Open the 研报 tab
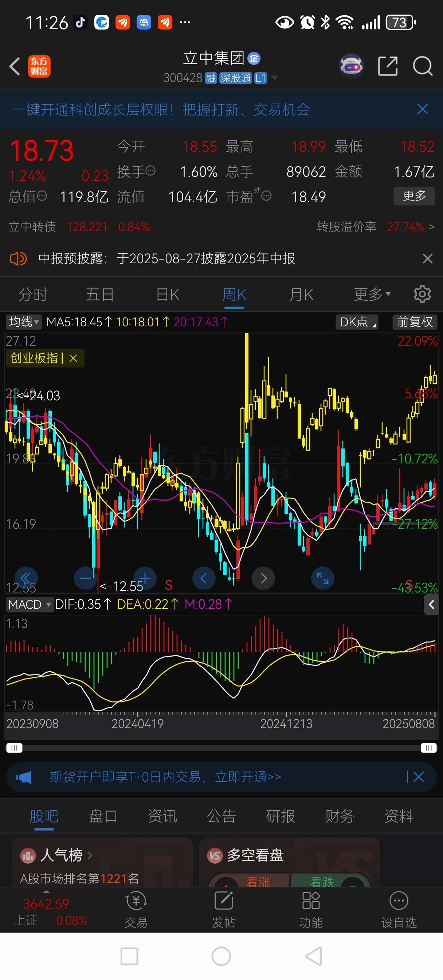443x980 pixels. click(x=280, y=816)
